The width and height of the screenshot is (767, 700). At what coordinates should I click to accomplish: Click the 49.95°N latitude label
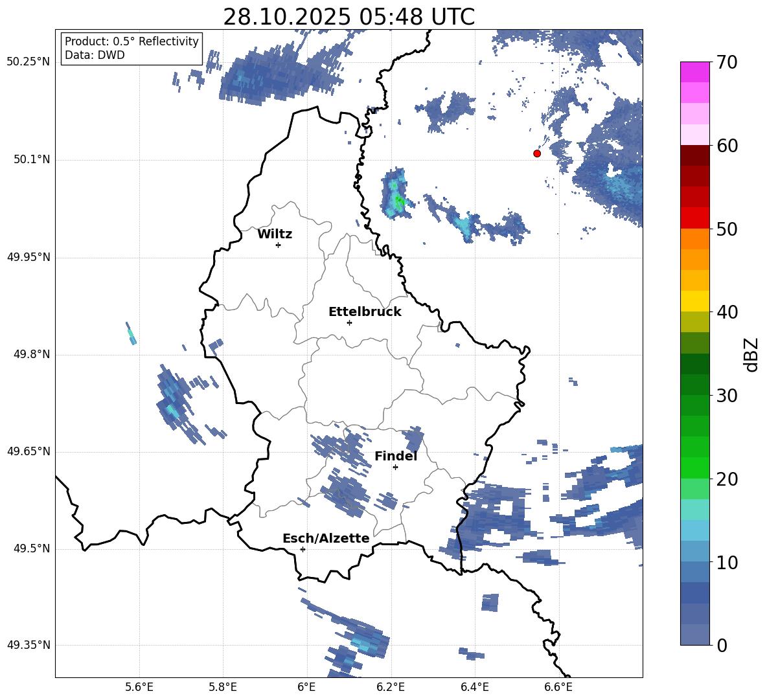pyautogui.click(x=29, y=257)
